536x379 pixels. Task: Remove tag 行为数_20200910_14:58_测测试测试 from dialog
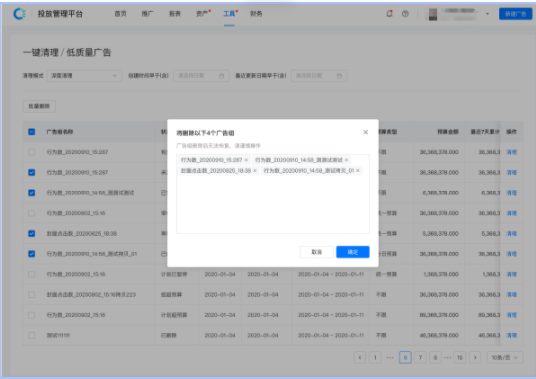tap(346, 160)
